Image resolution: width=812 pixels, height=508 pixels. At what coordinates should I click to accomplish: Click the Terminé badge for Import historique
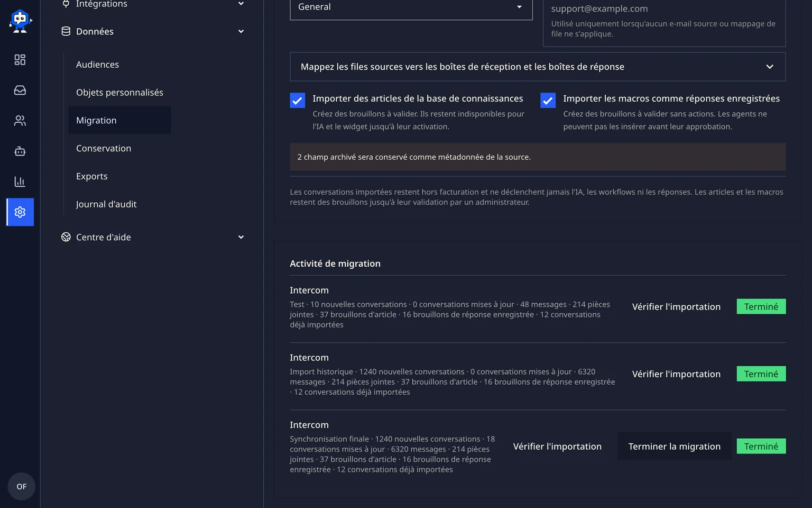(761, 374)
